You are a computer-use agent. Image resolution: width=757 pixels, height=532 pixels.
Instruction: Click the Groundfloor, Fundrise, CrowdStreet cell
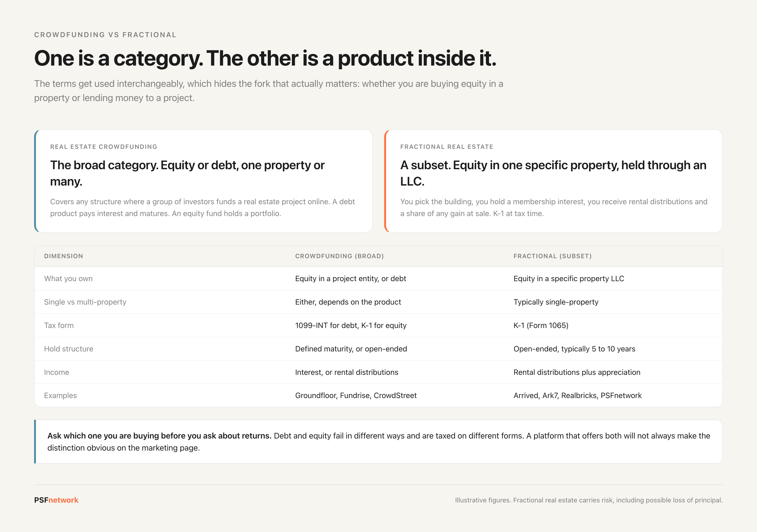tap(356, 395)
